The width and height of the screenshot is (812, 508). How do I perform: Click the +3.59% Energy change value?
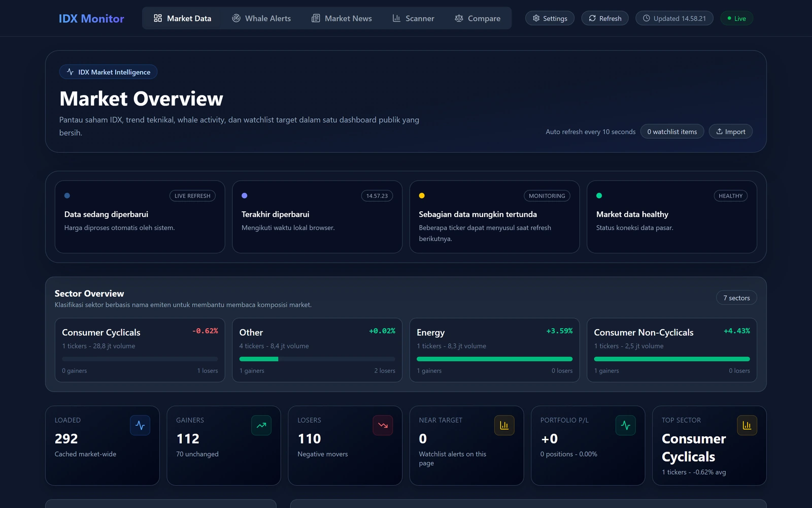[559, 331]
